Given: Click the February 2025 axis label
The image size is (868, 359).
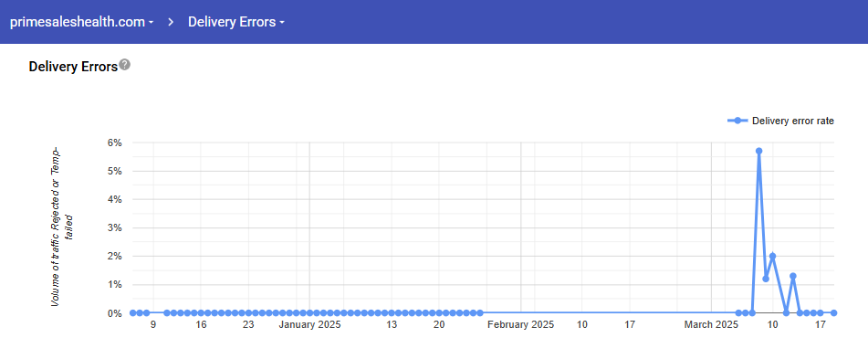Looking at the screenshot, I should (520, 324).
